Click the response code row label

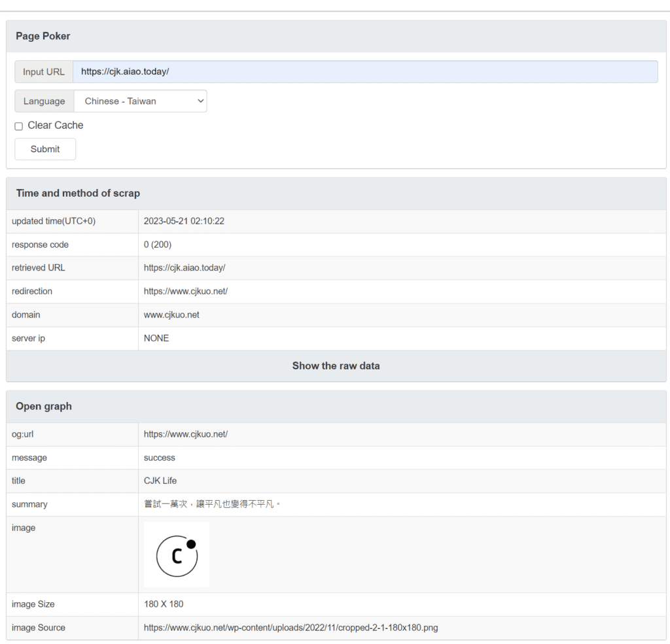click(x=40, y=245)
